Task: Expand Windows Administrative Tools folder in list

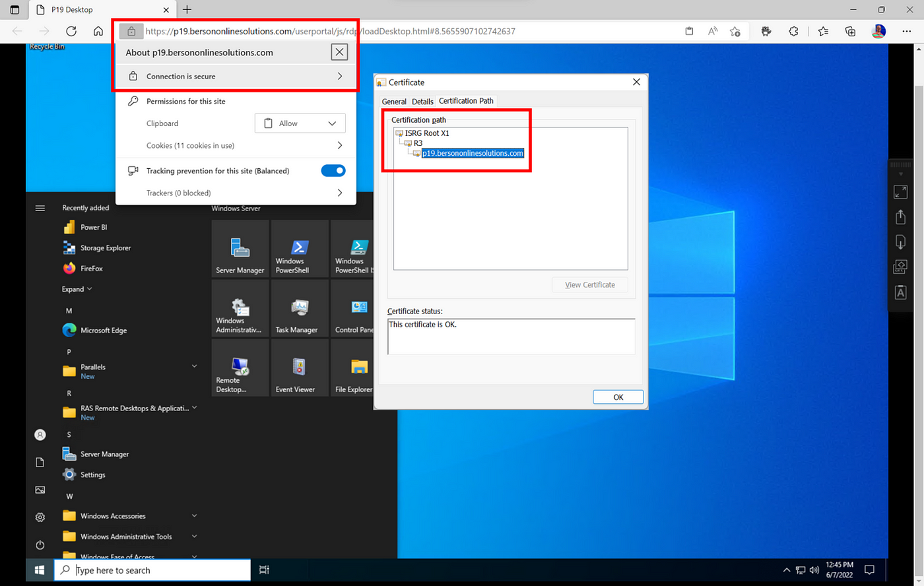Action: (x=194, y=537)
